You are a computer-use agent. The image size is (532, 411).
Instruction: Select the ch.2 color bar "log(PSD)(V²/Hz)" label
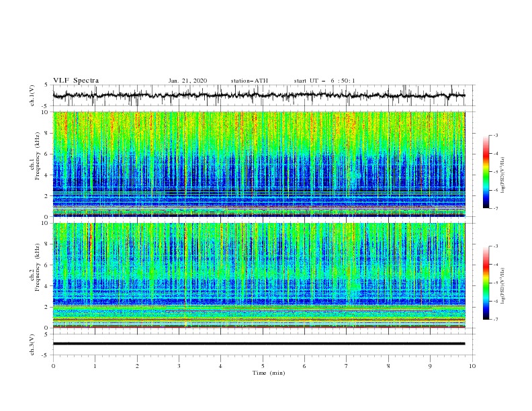502,285
